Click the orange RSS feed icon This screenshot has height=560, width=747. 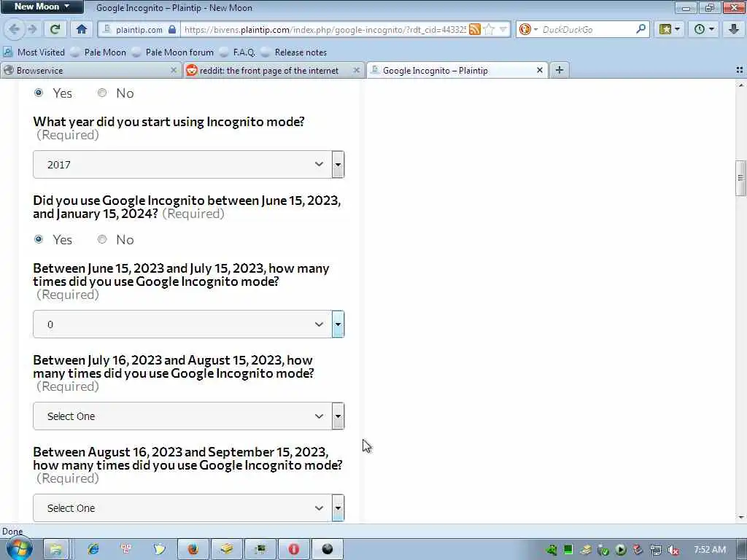point(474,29)
